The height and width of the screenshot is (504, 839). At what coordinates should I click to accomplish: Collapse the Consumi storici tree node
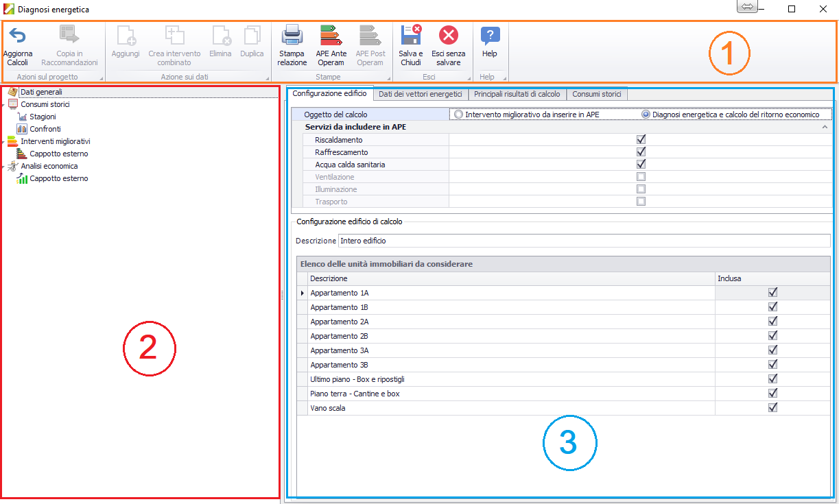pos(3,105)
